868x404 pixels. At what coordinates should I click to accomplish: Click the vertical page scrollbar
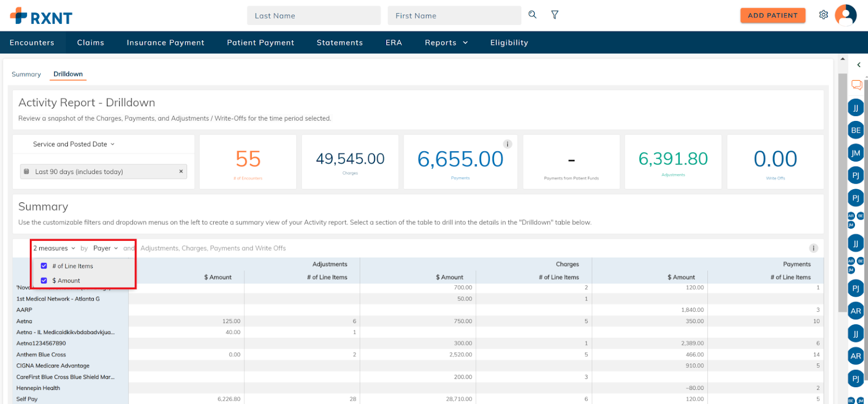click(843, 193)
